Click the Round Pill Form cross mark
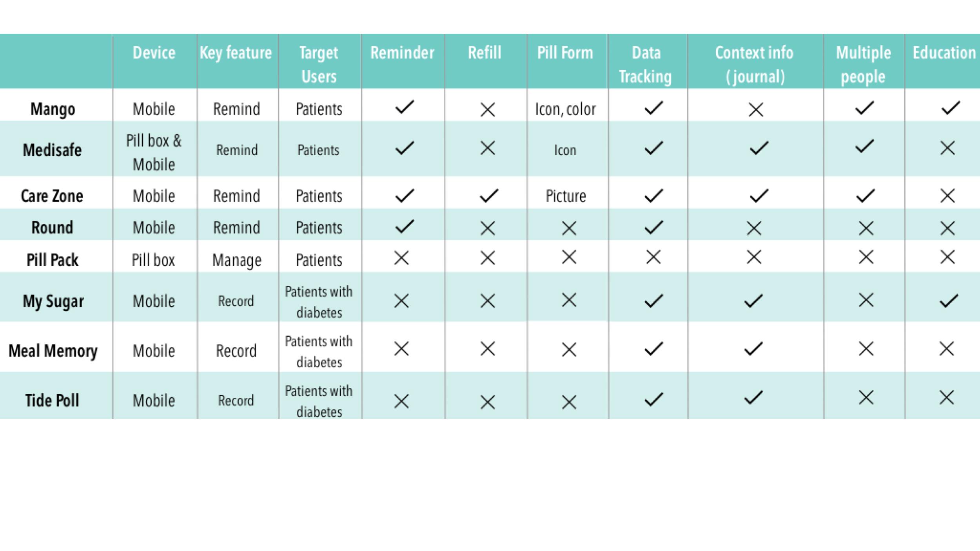This screenshot has height=551, width=980. pyautogui.click(x=569, y=228)
